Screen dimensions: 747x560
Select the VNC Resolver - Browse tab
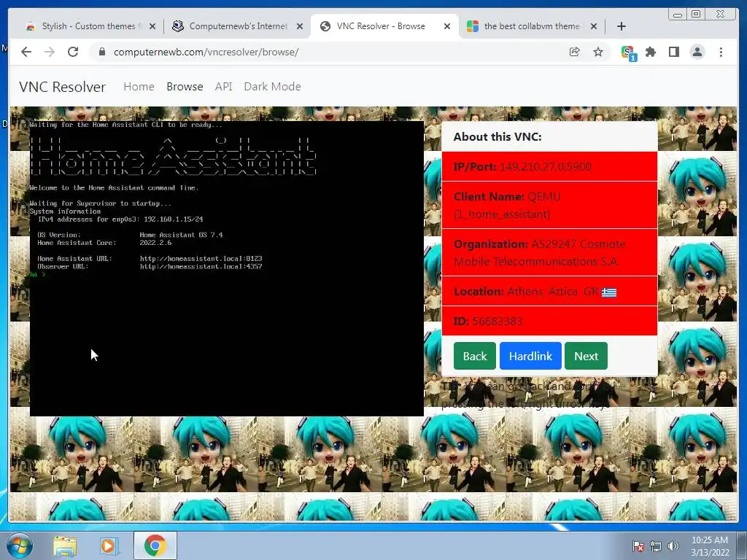pyautogui.click(x=384, y=26)
